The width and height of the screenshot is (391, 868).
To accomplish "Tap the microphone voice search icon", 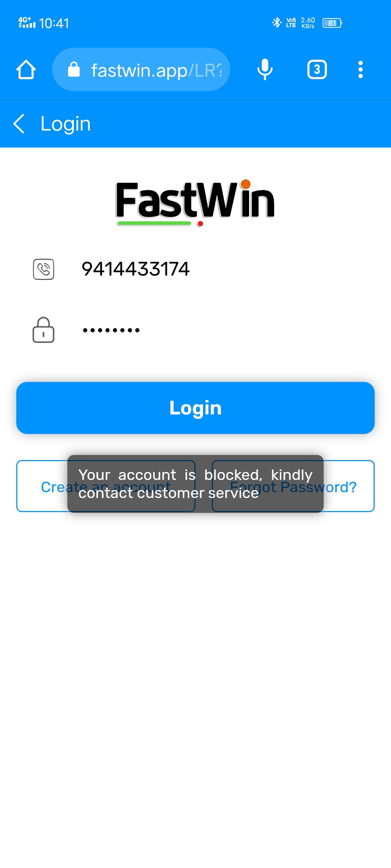I will point(265,69).
